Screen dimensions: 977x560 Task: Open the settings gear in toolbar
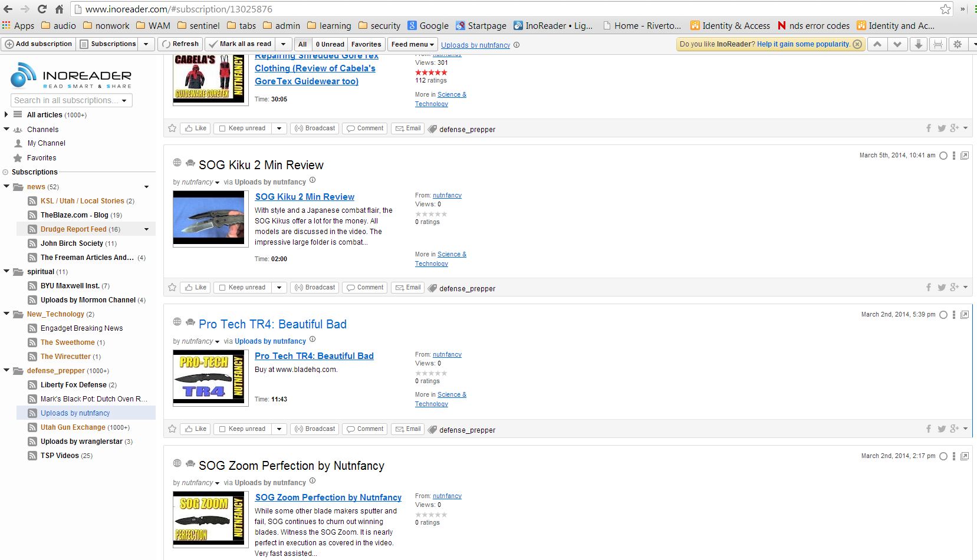[x=958, y=44]
